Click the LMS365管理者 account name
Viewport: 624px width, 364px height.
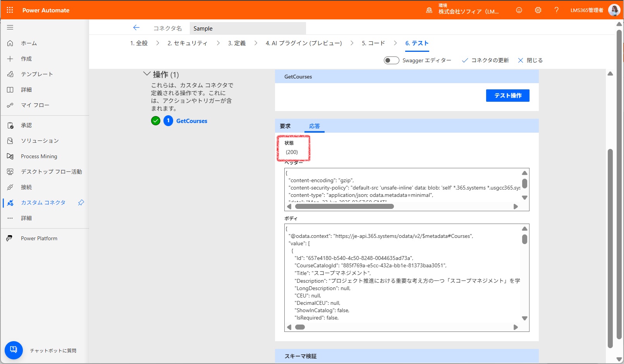[587, 10]
